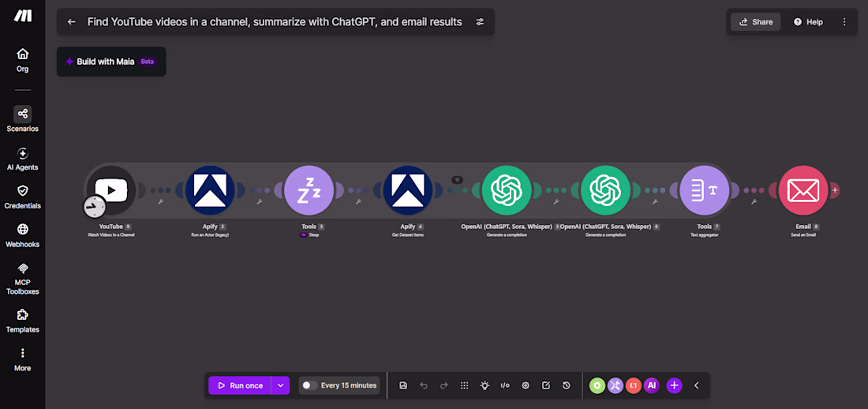Click wrench between OpenAI 6 and Text aggregator
Screen dimensions: 868x409
click(x=655, y=201)
